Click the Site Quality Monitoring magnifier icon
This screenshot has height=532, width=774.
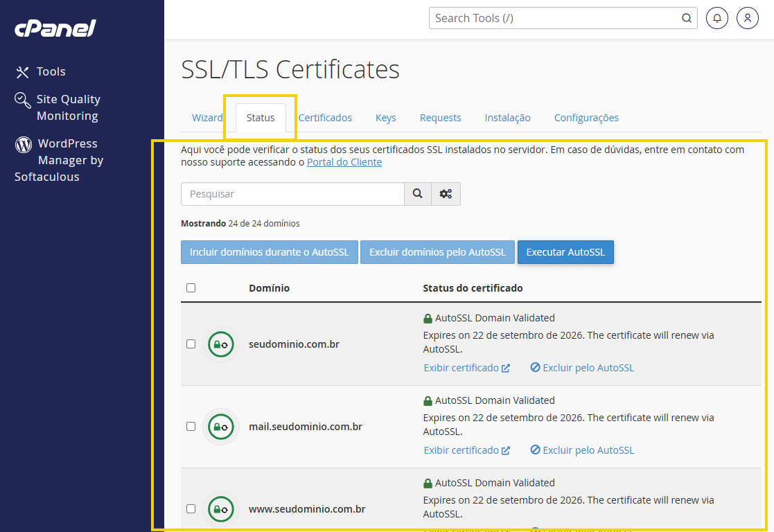[22, 100]
